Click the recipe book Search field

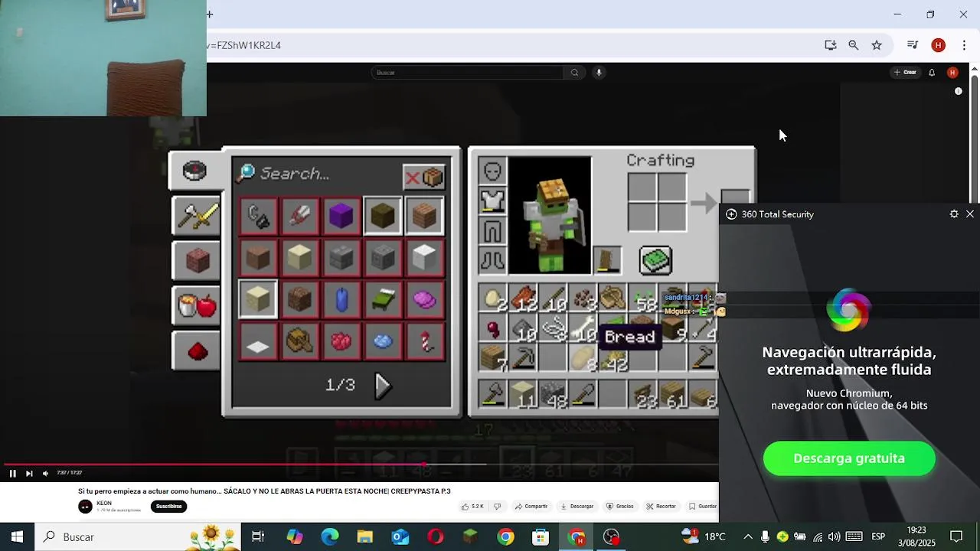(318, 174)
